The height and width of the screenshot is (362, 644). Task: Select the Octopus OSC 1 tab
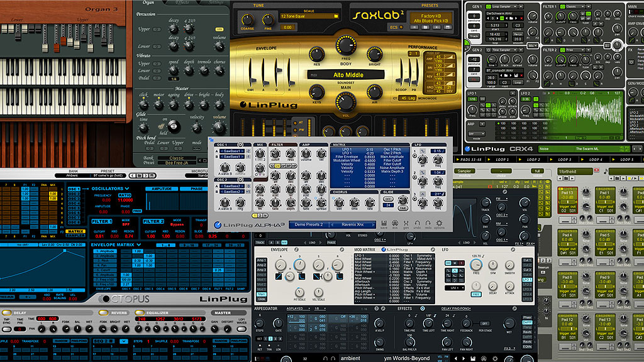click(x=74, y=189)
